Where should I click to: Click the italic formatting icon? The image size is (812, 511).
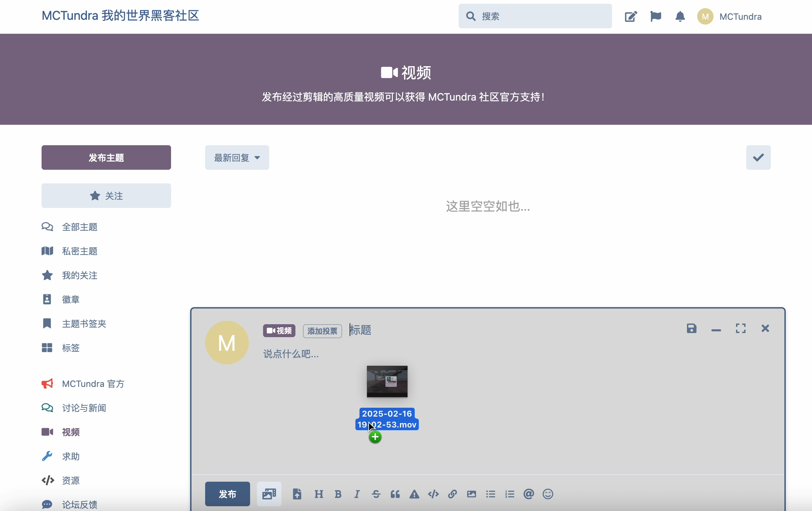pos(357,494)
